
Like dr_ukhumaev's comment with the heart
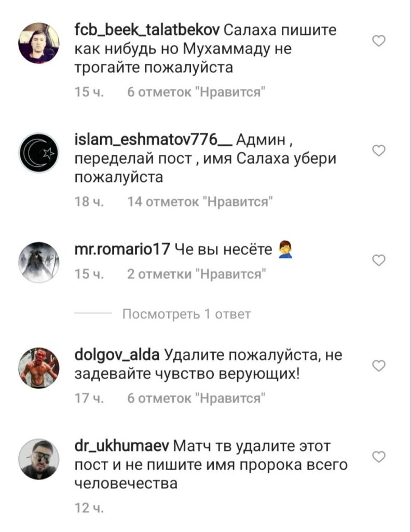point(379,457)
